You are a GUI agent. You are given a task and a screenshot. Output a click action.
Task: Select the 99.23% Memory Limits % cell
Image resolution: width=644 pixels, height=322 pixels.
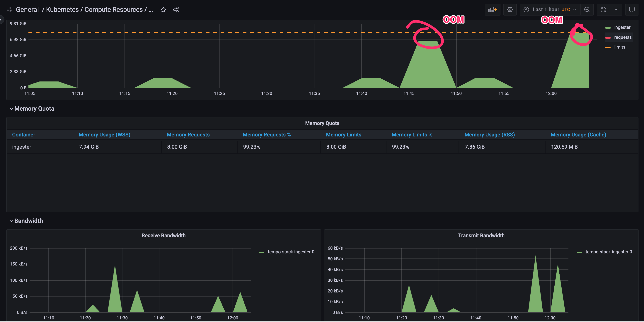[x=422, y=147]
